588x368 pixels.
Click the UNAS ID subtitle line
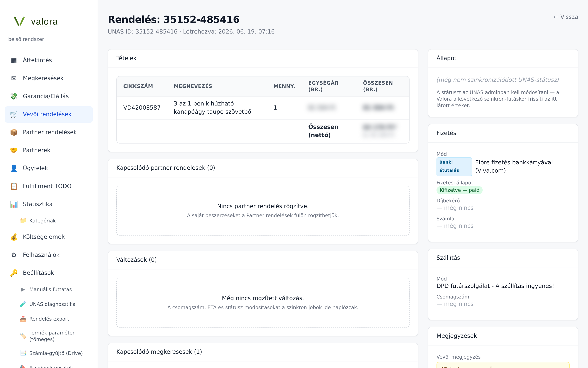(x=191, y=32)
